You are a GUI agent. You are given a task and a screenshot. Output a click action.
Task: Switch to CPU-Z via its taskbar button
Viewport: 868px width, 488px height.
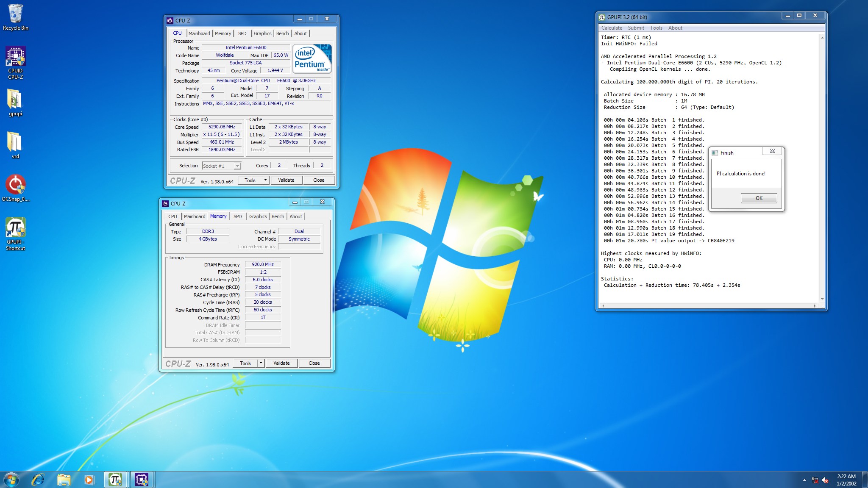[142, 480]
